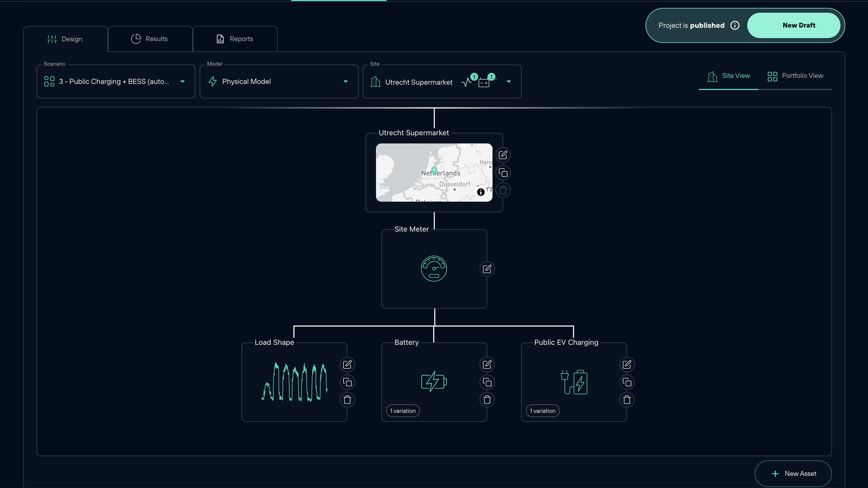Click the published project info icon
The image size is (868, 488).
pos(735,25)
